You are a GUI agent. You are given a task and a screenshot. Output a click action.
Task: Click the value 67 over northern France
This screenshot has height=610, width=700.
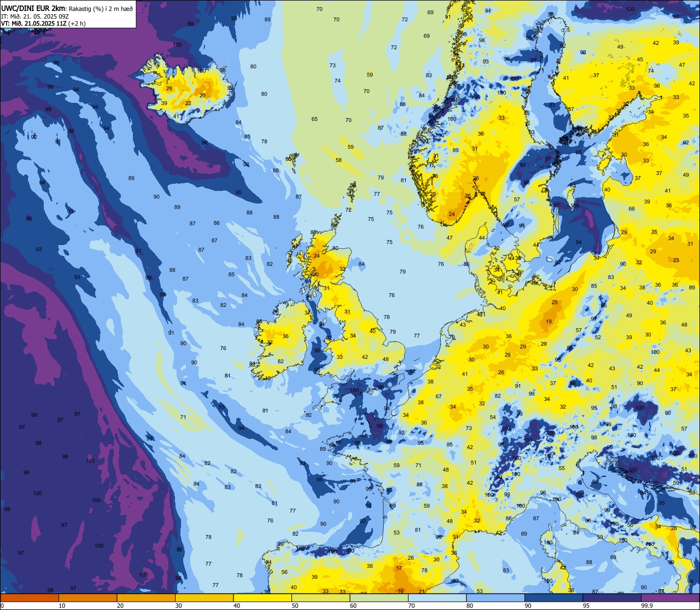click(439, 397)
